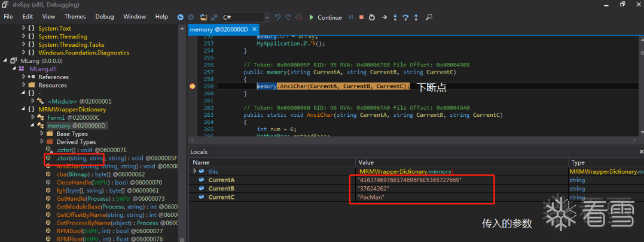Redo the action in the toolbar
Image resolution: width=644 pixels, height=242 pixels.
tap(288, 17)
